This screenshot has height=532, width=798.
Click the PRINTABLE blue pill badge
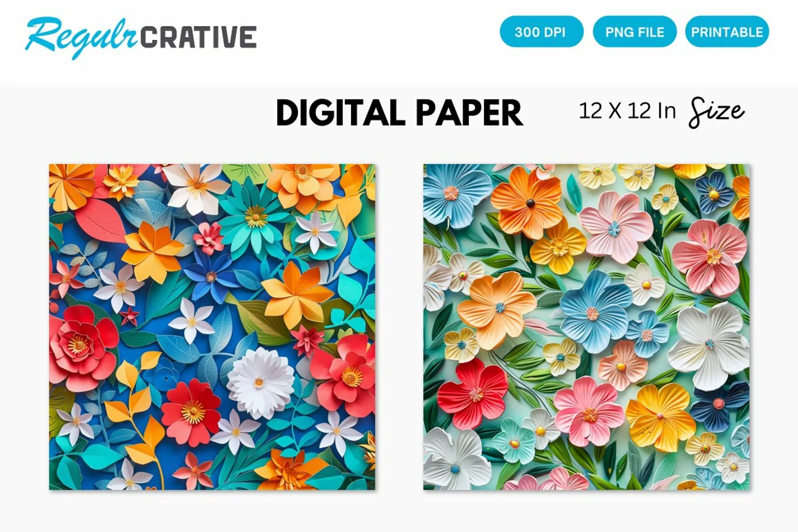pyautogui.click(x=727, y=32)
